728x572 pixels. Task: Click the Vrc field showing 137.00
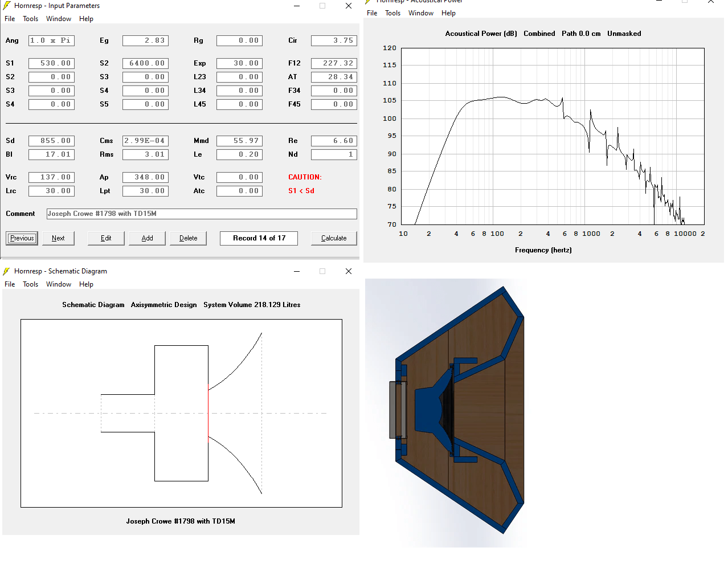(51, 177)
